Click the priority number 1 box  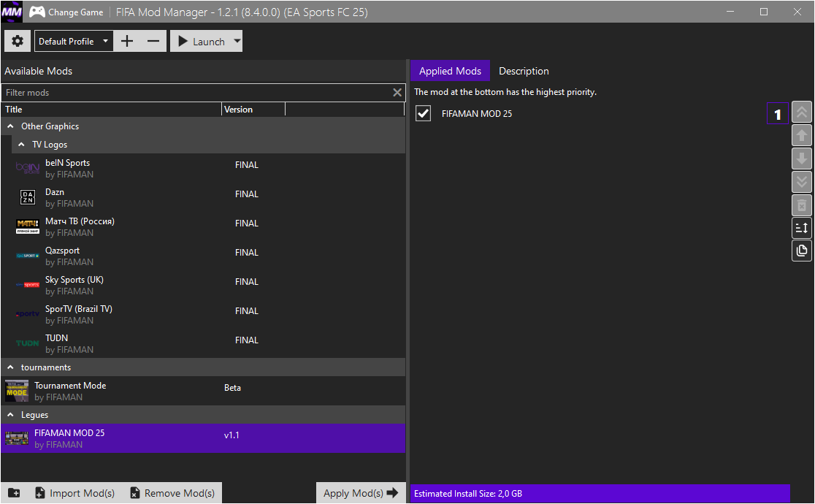pos(778,114)
